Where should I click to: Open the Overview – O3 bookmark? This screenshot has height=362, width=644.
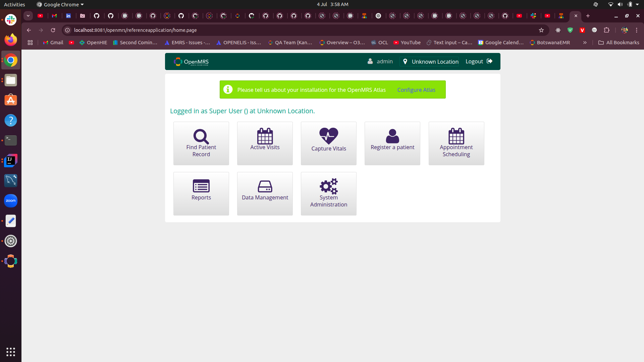[x=342, y=43]
